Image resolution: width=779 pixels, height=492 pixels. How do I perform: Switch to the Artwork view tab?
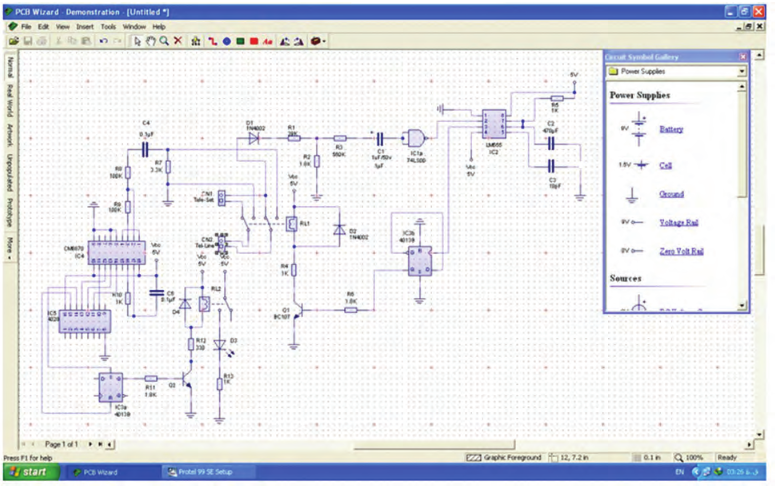[10, 135]
